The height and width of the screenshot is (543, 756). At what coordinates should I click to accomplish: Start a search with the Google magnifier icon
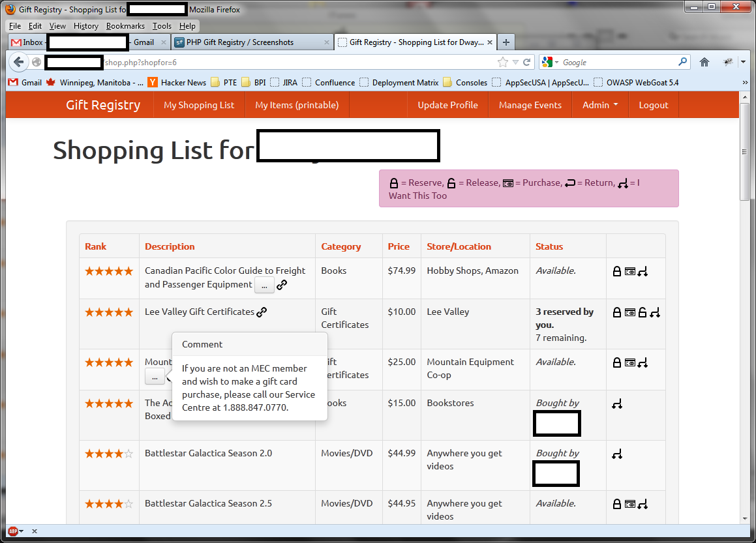[682, 62]
